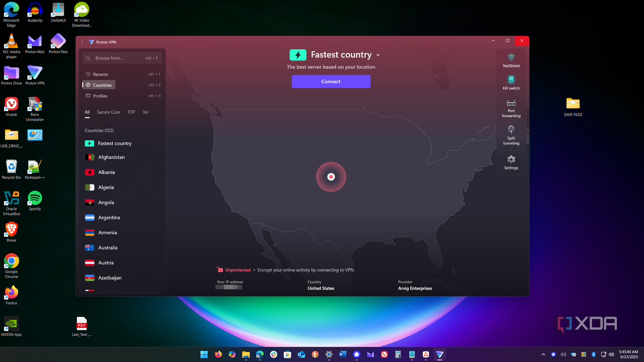Select the Recycle Bin desktop icon
644x362 pixels.
pyautogui.click(x=12, y=170)
